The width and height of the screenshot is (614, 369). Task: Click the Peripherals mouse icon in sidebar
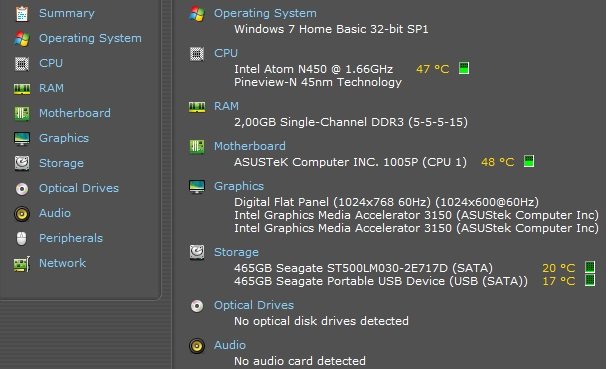22,239
